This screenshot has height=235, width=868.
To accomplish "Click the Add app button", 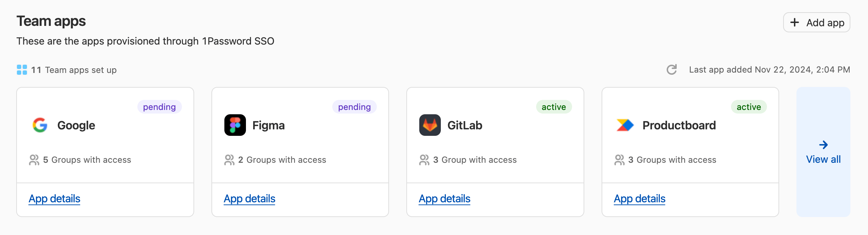I will click(x=817, y=22).
